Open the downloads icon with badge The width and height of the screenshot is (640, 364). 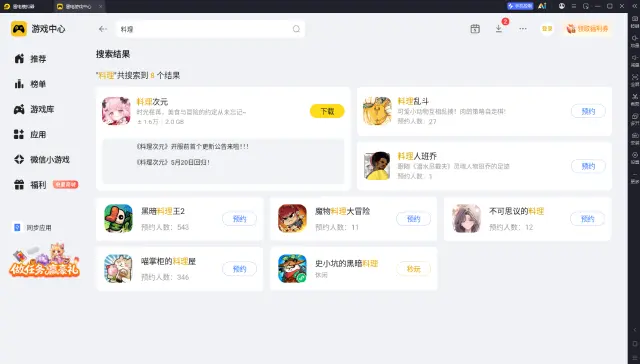(499, 29)
